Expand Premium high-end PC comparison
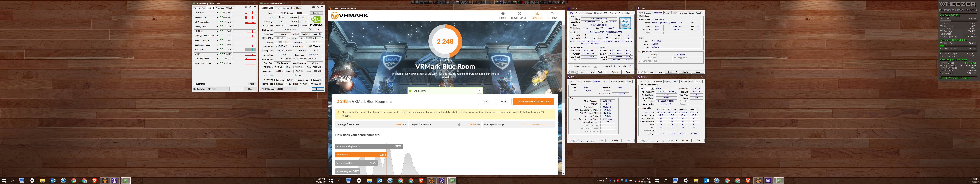The image size is (980, 184). (x=369, y=146)
